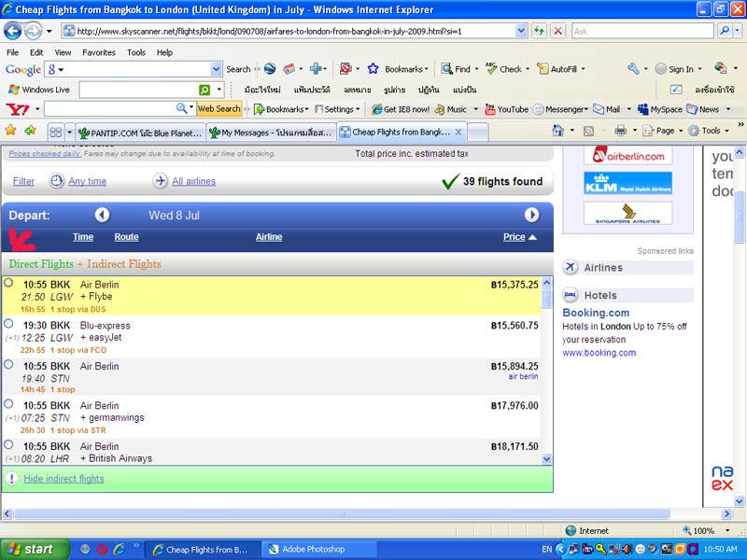Click the Yahoo toolbar Mail icon
The width and height of the screenshot is (747, 560).
599,109
